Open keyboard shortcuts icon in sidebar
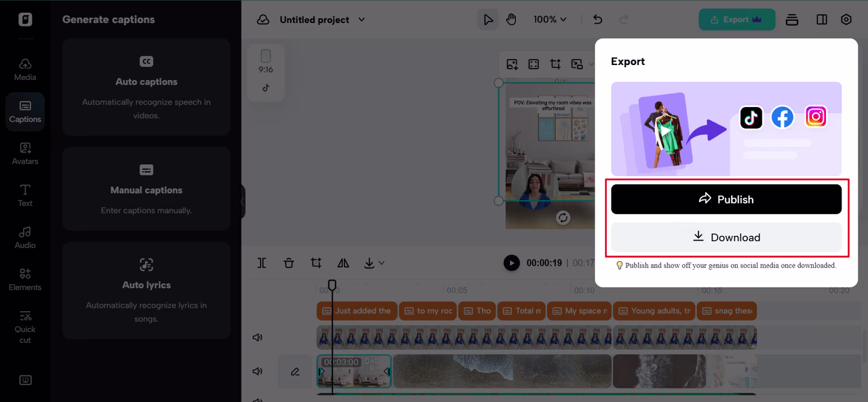868x402 pixels. [25, 380]
